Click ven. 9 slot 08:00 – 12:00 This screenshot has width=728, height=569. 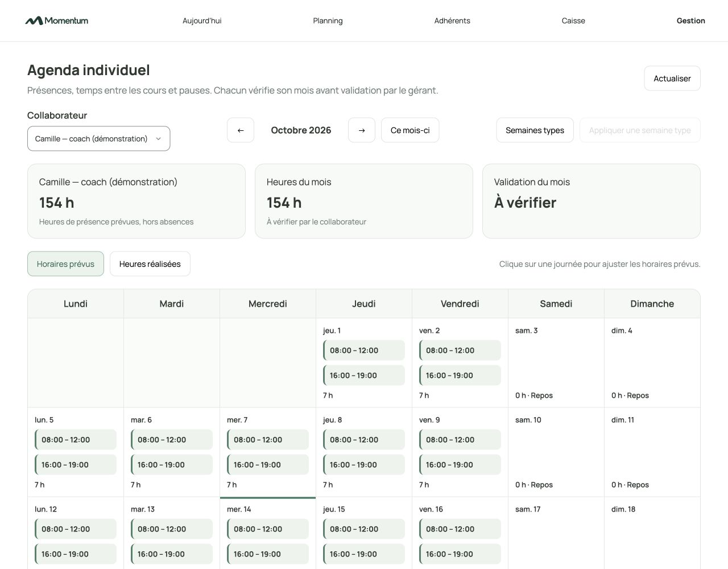pyautogui.click(x=460, y=440)
